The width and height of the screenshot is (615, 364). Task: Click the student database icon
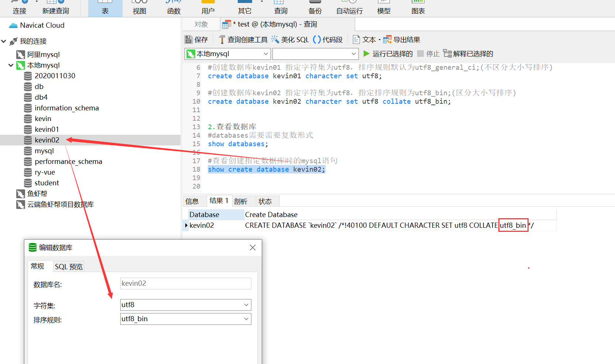click(x=28, y=183)
